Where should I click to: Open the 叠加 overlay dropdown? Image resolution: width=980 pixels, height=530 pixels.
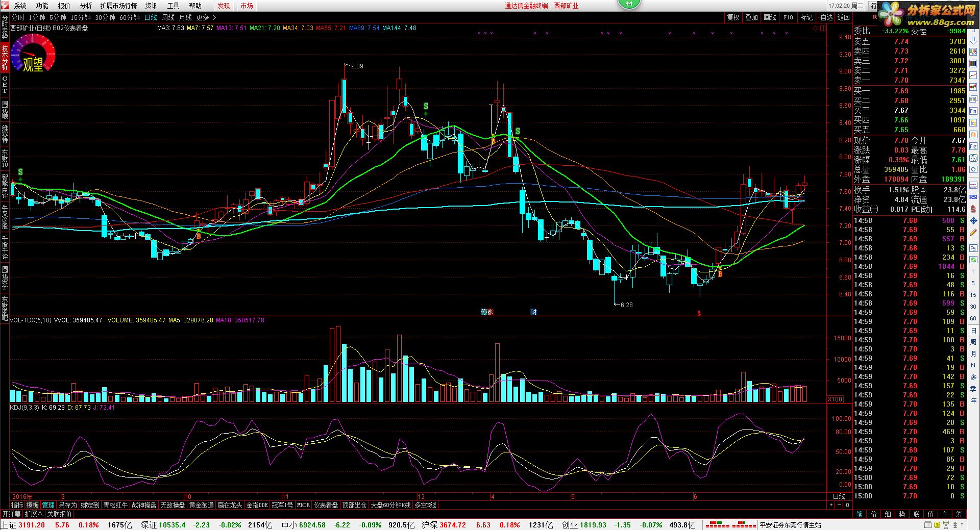751,17
